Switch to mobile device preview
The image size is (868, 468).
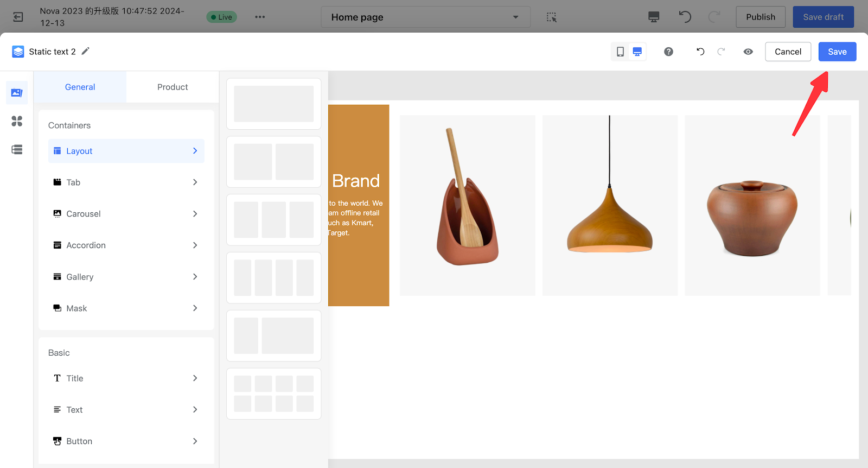point(620,52)
